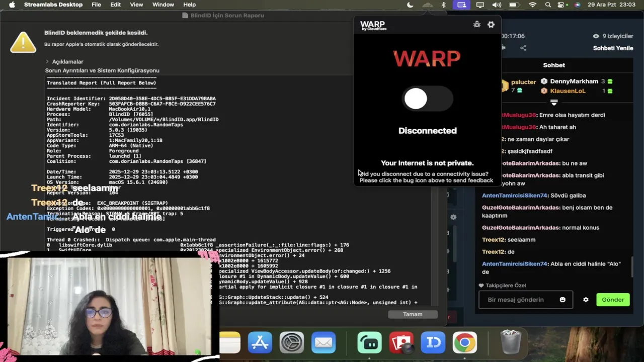Click the warning triangle icon in crash report
644x362 pixels.
tap(23, 42)
